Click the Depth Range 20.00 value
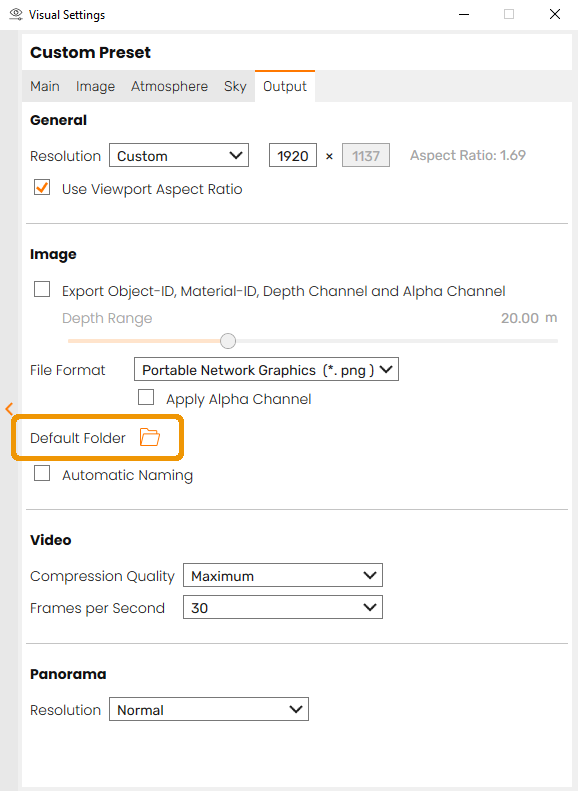 point(520,318)
